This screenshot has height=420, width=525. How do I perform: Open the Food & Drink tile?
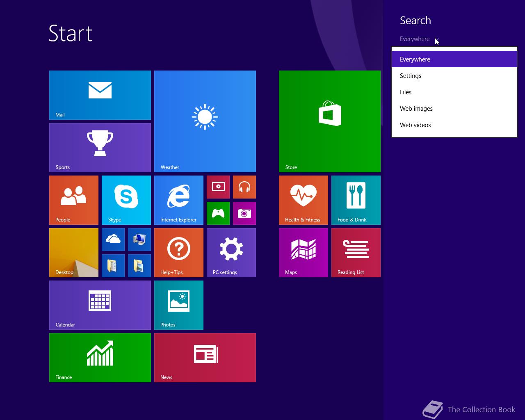356,200
